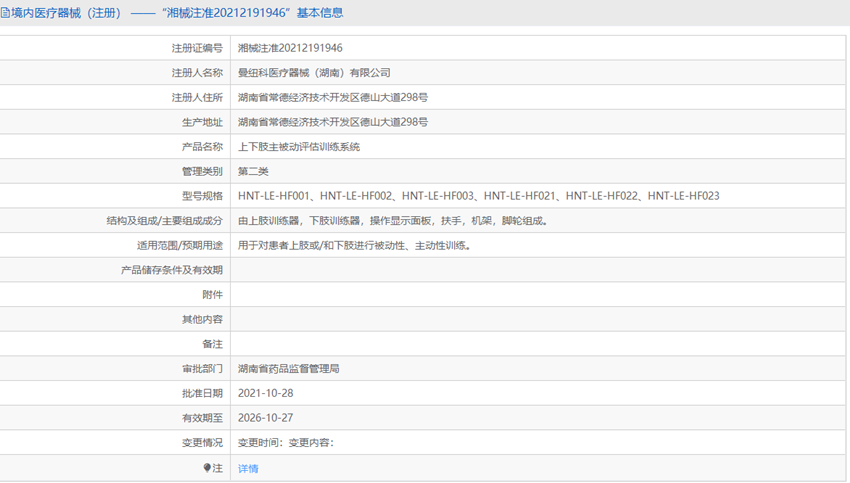850x483 pixels.
Task: Select the text 变更时间：变更内容：
Action: 286,442
